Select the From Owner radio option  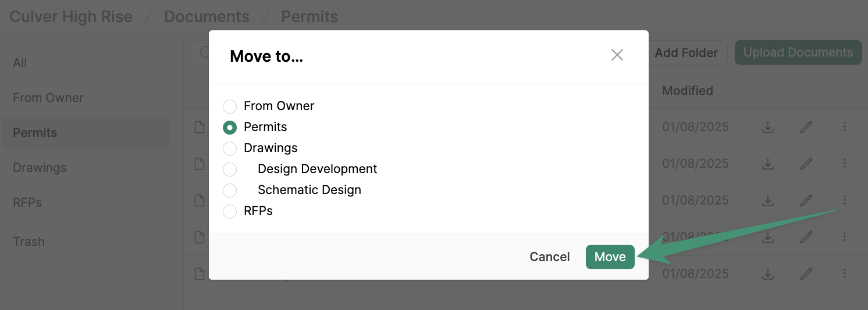point(230,106)
